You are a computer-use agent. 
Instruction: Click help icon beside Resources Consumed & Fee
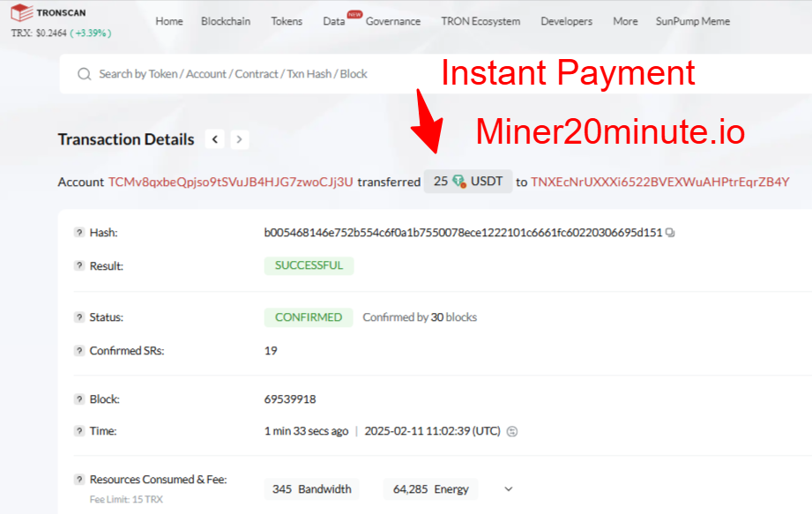pyautogui.click(x=78, y=480)
